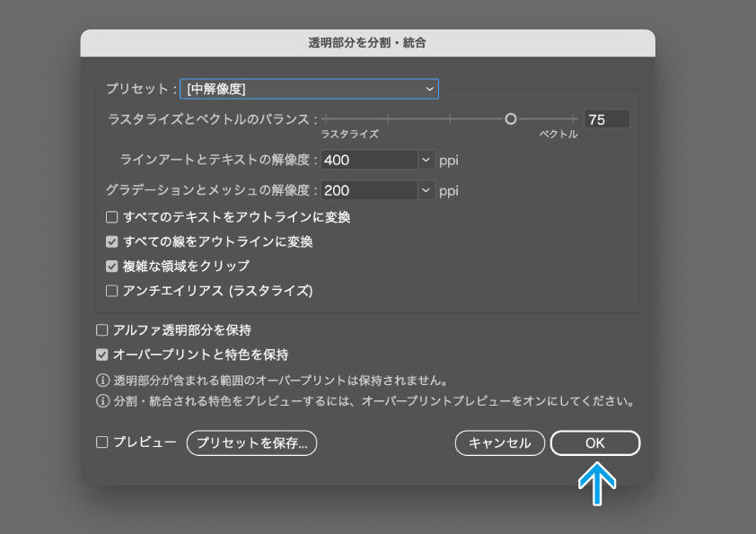This screenshot has width=756, height=534.
Task: Click the raster/vector balance slider handle
Action: 511,118
